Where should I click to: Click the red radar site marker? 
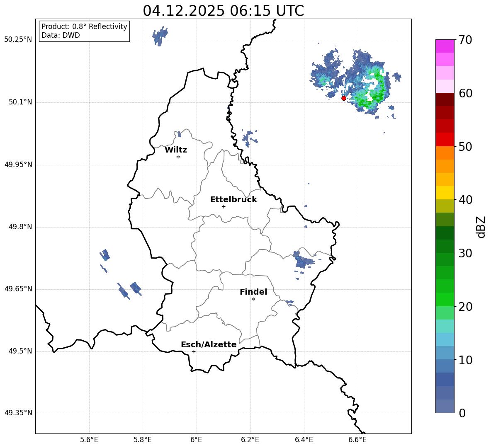[343, 98]
